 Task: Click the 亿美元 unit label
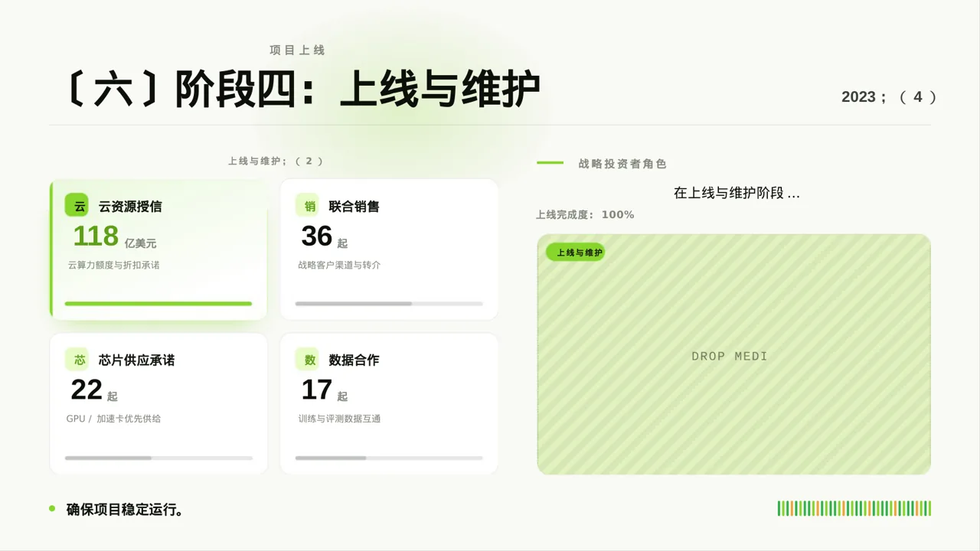140,243
